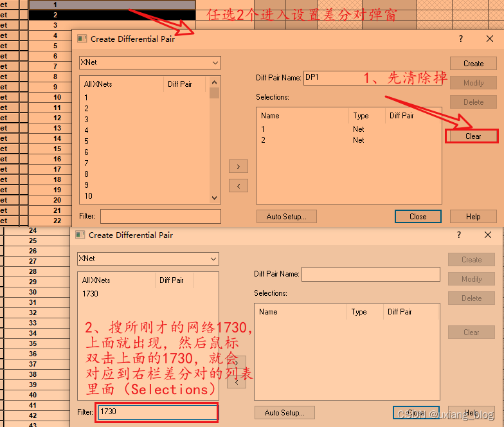Open Auto Setup in upper dialog
Viewport: 504px width, 427px height.
point(287,216)
